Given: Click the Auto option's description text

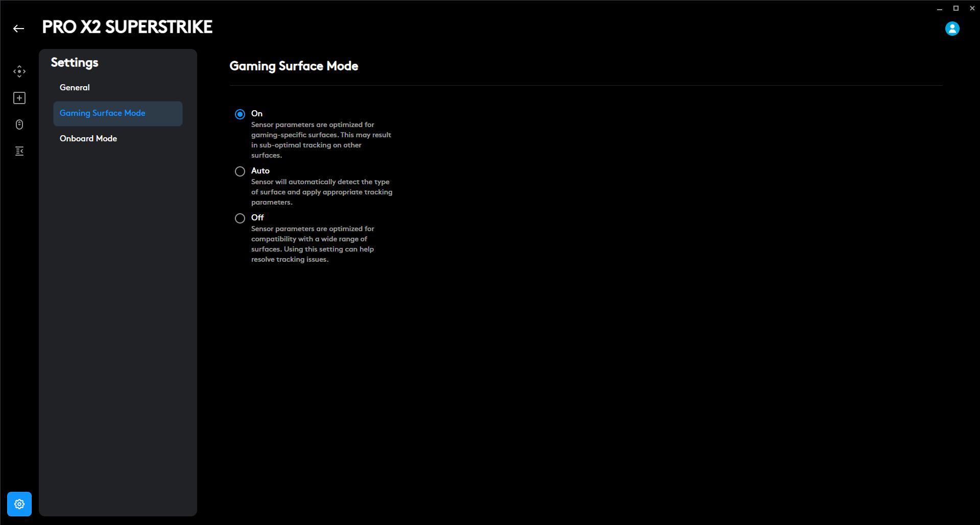Looking at the screenshot, I should (322, 192).
